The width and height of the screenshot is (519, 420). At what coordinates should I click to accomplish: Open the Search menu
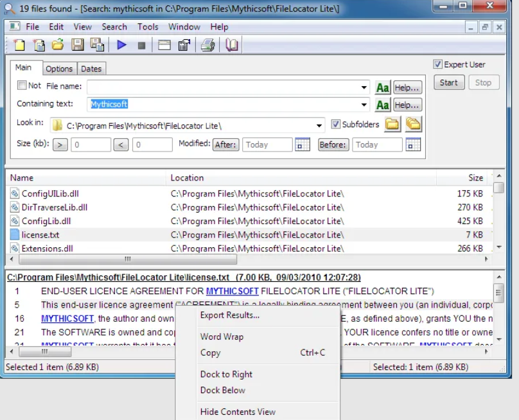(x=114, y=27)
